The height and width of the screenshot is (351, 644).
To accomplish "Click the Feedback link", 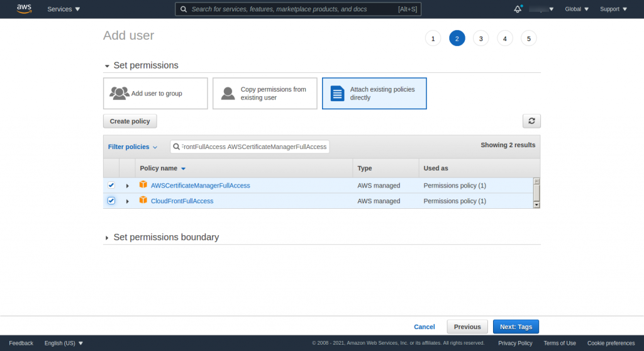I will tap(21, 343).
